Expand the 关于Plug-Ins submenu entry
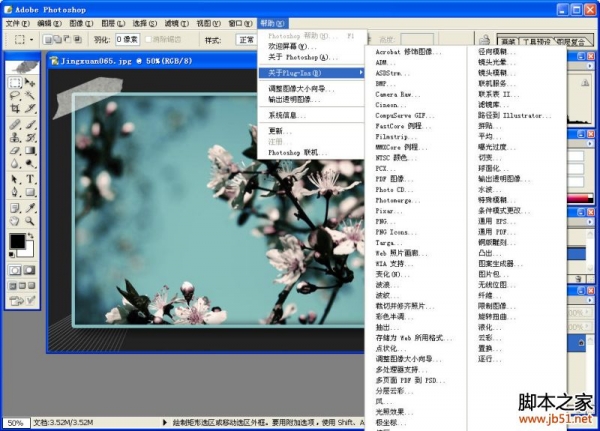This screenshot has height=431, width=600. click(311, 73)
